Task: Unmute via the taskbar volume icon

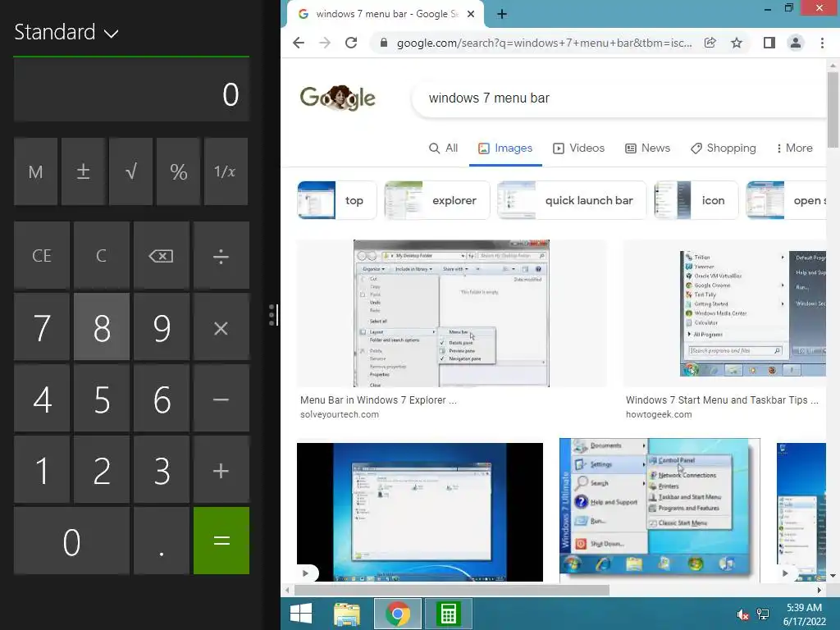Action: [x=742, y=615]
